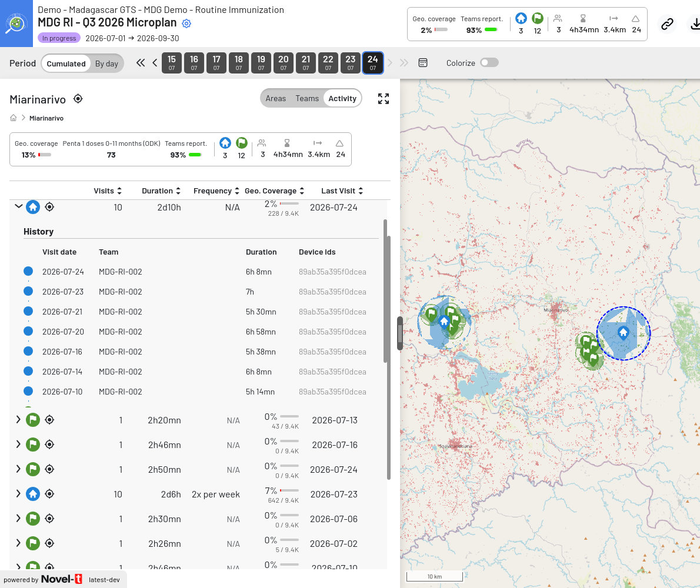The image size is (700, 588).
Task: Click home icon in the top summary bar
Action: [521, 18]
